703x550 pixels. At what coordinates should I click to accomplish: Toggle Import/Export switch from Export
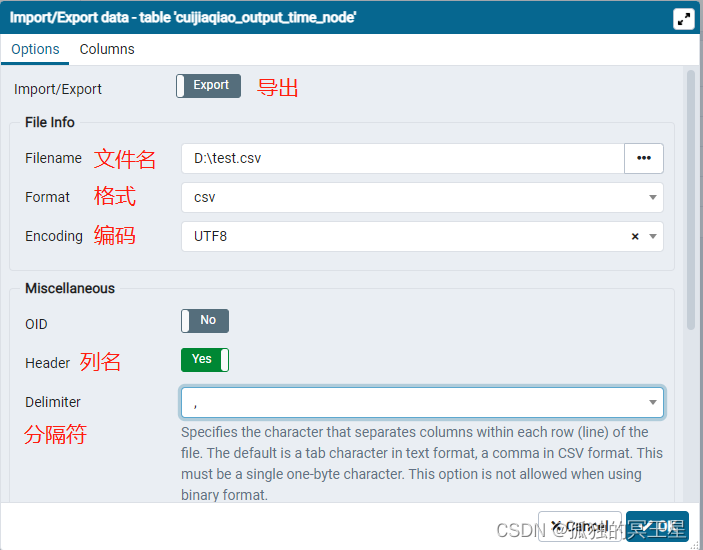208,86
